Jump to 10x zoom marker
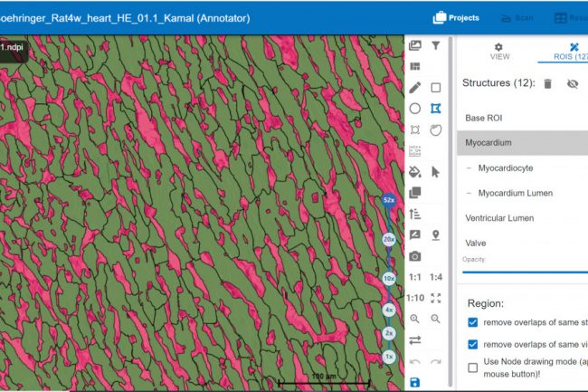The image size is (588, 392). pyautogui.click(x=389, y=278)
